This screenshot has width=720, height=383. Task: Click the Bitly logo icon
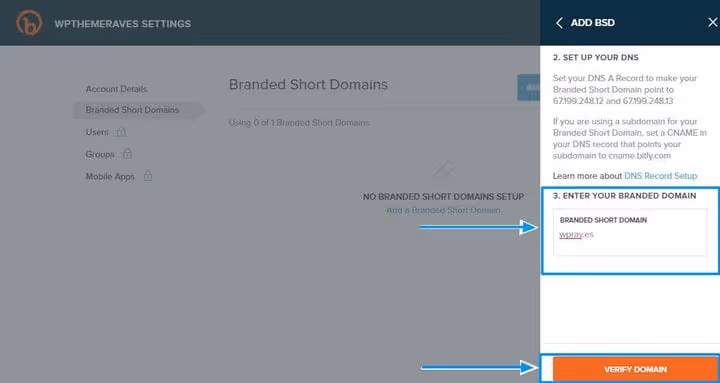coord(29,23)
